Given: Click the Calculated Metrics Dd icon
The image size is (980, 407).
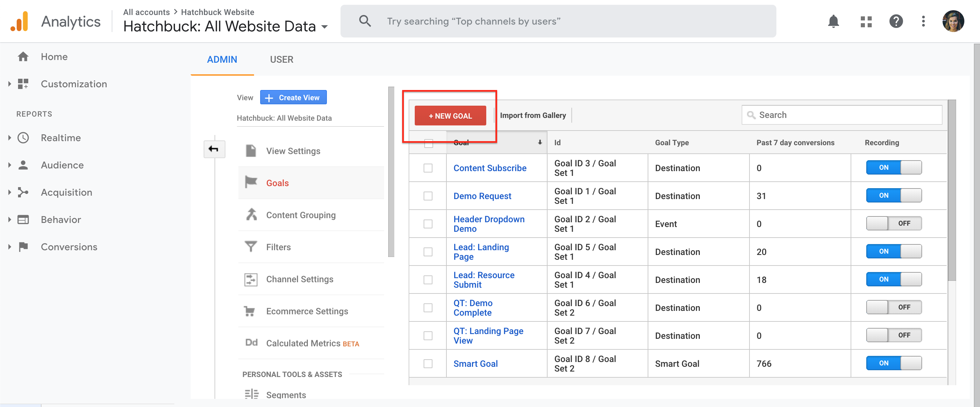Looking at the screenshot, I should [x=251, y=343].
